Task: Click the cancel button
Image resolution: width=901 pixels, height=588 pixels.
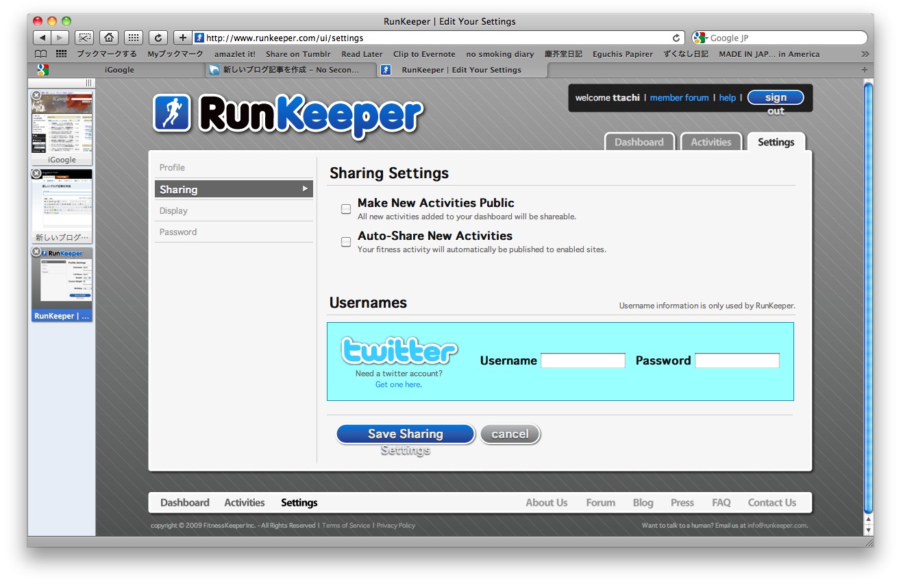Action: (510, 434)
